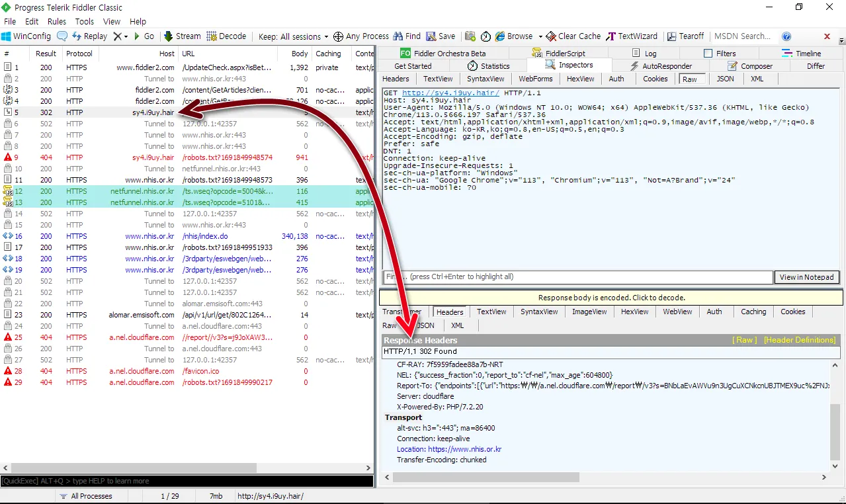
Task: Open the http://sy4.i9uy.hair/ request link
Action: tap(450, 93)
